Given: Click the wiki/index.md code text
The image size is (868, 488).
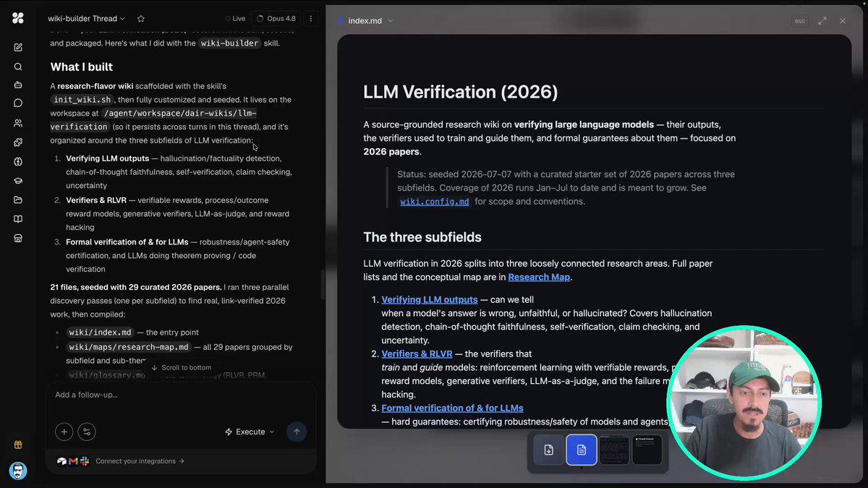Looking at the screenshot, I should coord(101,333).
